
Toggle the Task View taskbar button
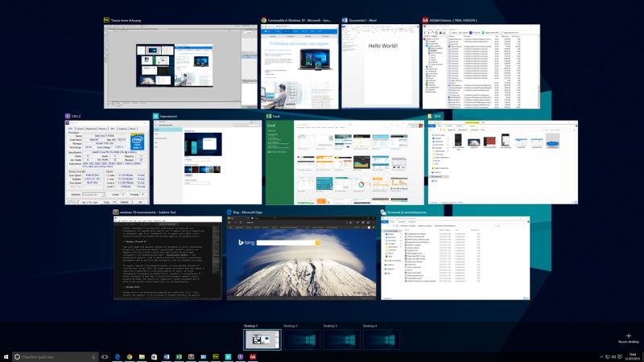(105, 356)
